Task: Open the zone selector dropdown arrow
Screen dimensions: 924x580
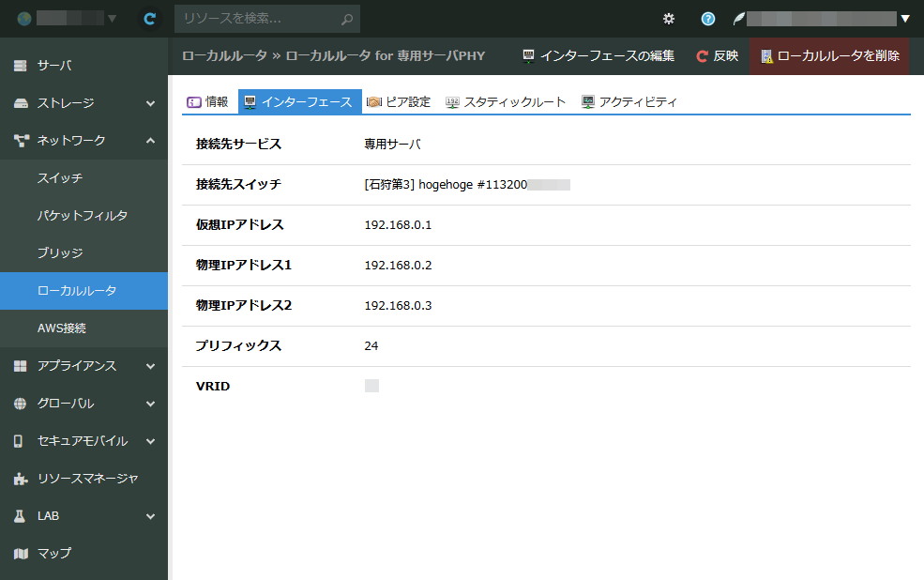Action: click(x=112, y=19)
